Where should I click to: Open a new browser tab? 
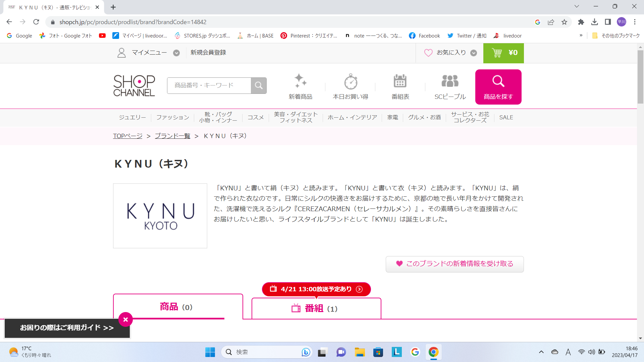(x=113, y=7)
